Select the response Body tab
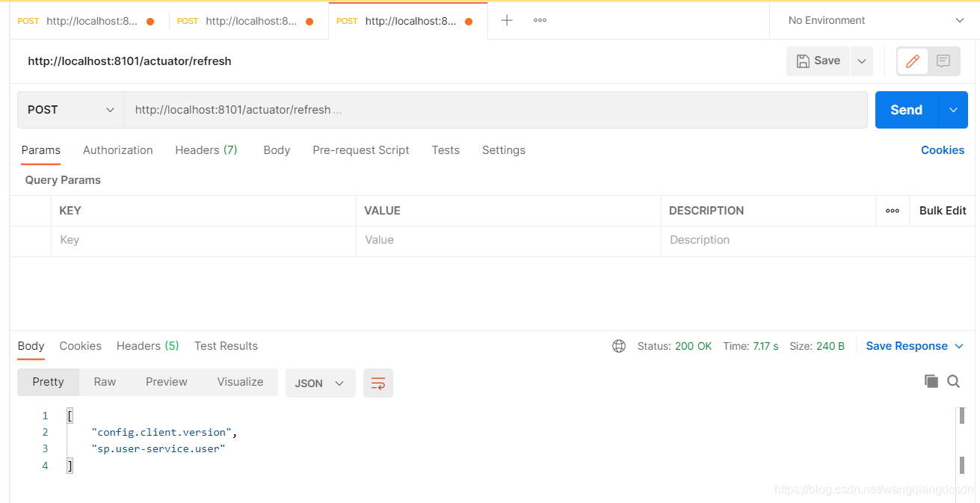Screen dimensions: 980x503 pyautogui.click(x=31, y=346)
